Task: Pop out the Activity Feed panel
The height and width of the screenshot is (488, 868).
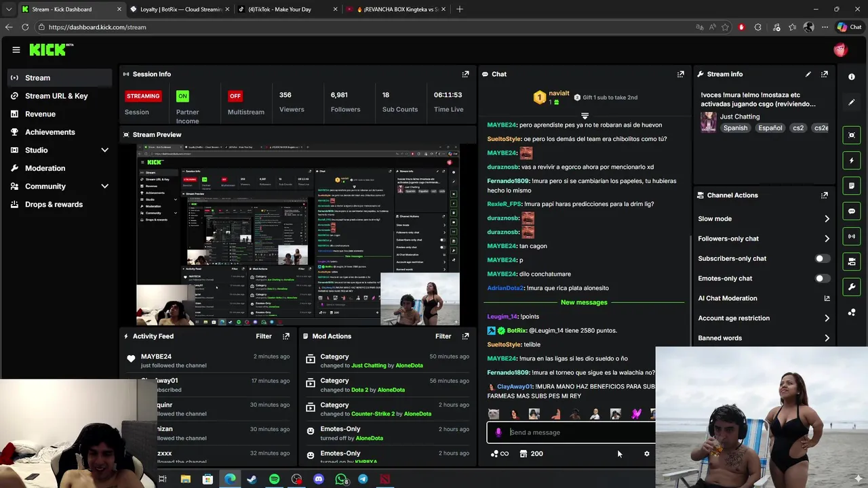Action: [286, 336]
